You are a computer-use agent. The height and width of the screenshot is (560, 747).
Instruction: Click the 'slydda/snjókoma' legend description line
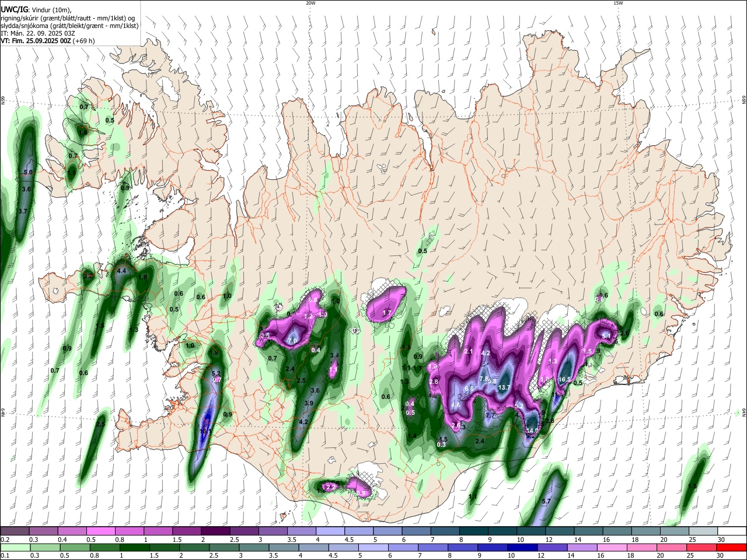[x=69, y=26]
